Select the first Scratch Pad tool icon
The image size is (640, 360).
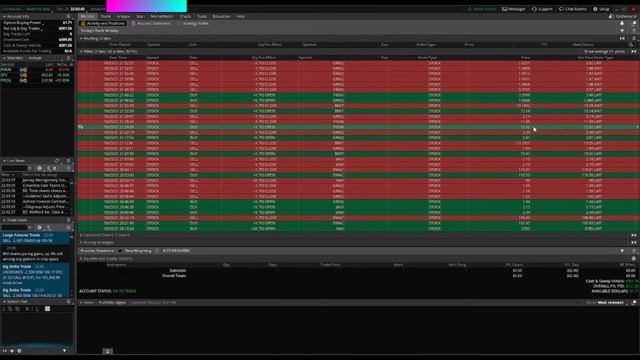(4, 309)
